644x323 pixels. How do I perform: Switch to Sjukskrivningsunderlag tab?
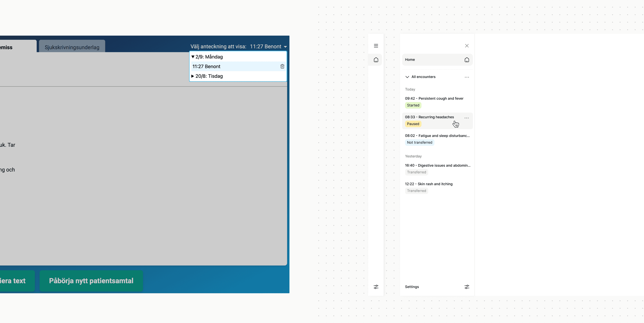(72, 47)
